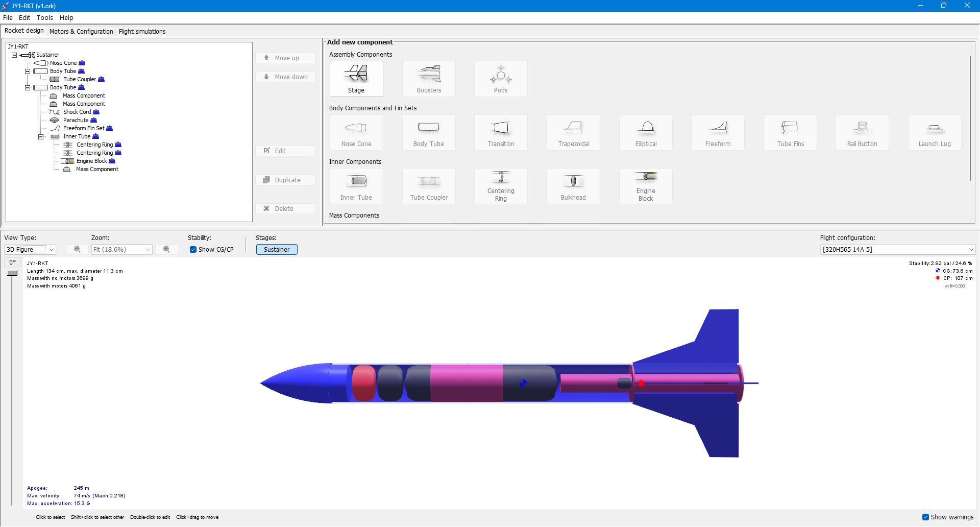
Task: Toggle the Sustainer stage button
Action: (x=277, y=250)
